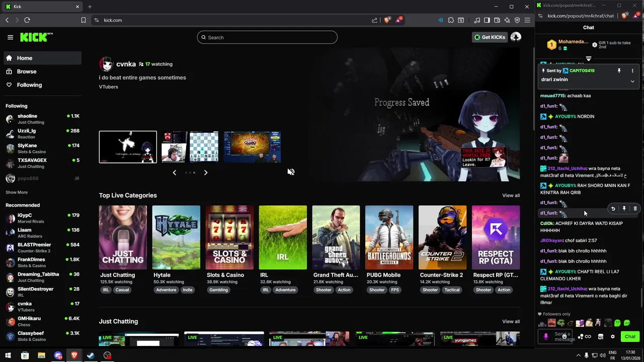The width and height of the screenshot is (644, 362).
Task: Go to Home in the sidebar
Action: point(42,58)
